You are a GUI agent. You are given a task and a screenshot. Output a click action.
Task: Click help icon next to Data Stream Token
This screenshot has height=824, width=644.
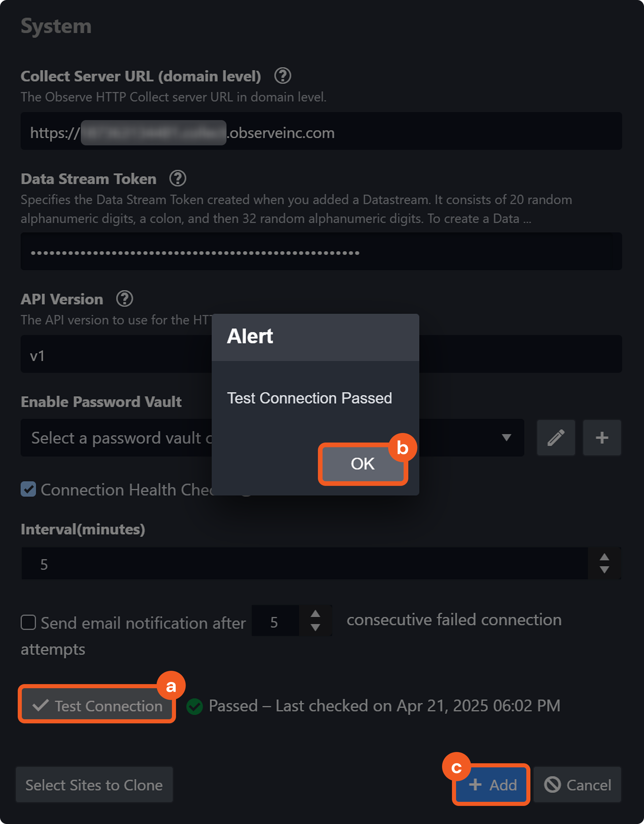(x=178, y=178)
